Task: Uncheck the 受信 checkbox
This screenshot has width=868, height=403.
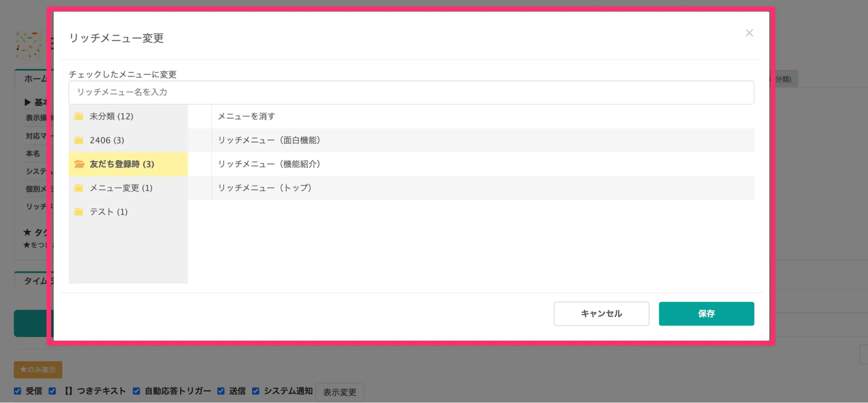Action: (17, 391)
